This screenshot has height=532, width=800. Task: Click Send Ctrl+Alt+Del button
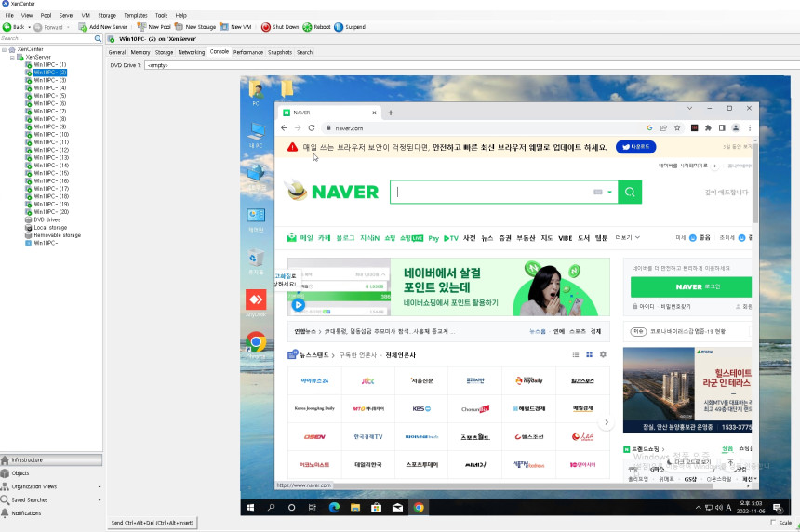(152, 523)
